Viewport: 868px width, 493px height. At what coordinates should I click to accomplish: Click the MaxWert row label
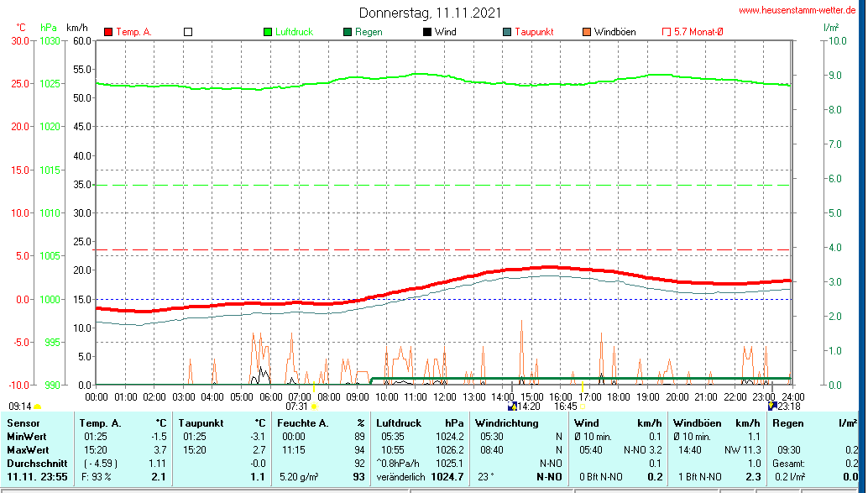28,450
